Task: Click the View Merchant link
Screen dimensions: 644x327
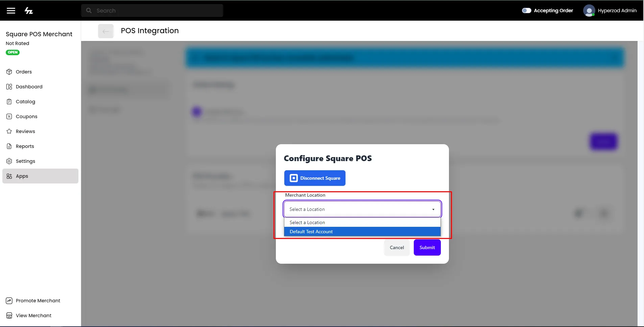Action: click(x=33, y=315)
